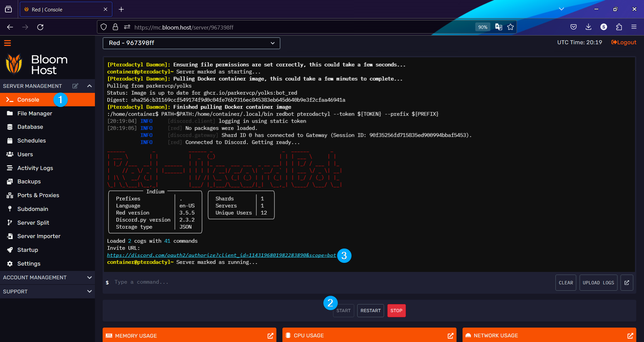The width and height of the screenshot is (644, 342).
Task: Click the CPU Usage processor icon
Action: click(x=288, y=335)
